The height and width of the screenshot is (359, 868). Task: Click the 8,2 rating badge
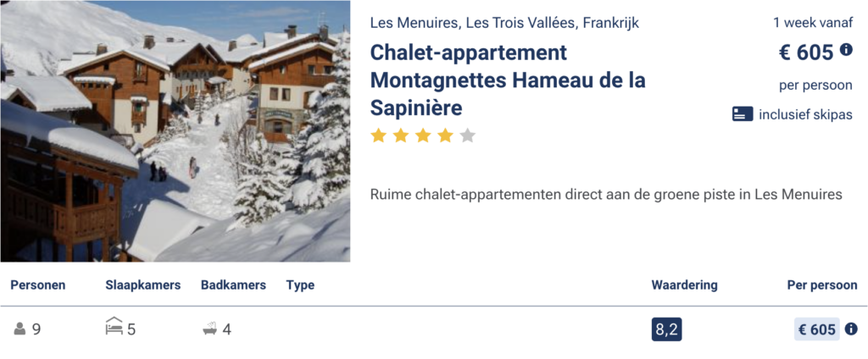point(666,329)
